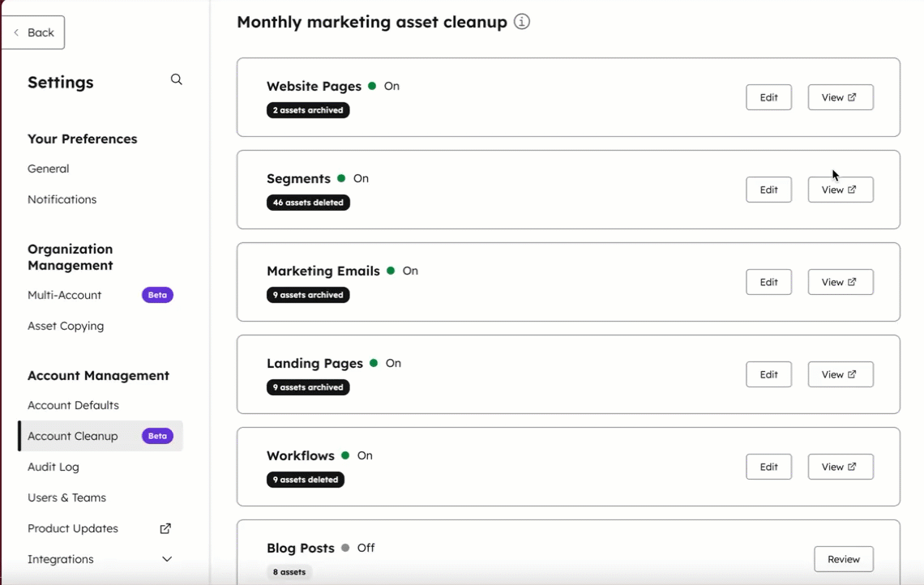Click the info icon next to Monthly marketing asset cleanup
Viewport: 924px width, 585px height.
pos(521,22)
